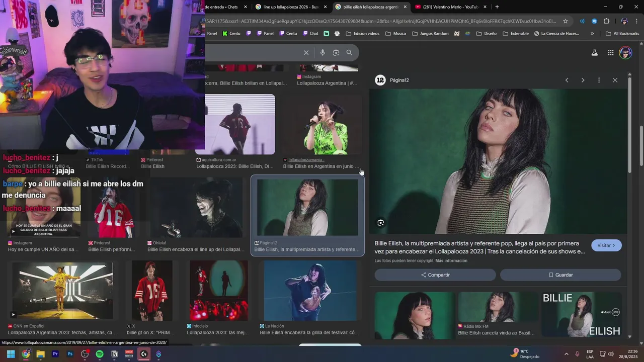Image resolution: width=644 pixels, height=362 pixels.
Task: Open Chrome from the taskbar
Action: click(26, 354)
